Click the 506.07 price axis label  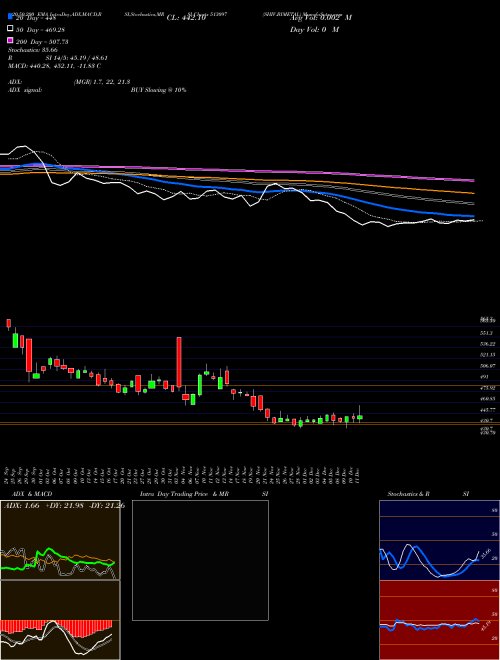488,366
